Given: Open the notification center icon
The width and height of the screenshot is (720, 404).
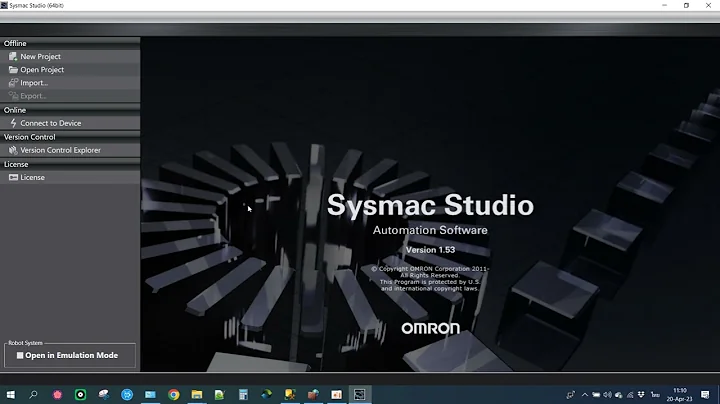Looking at the screenshot, I should click(x=705, y=395).
